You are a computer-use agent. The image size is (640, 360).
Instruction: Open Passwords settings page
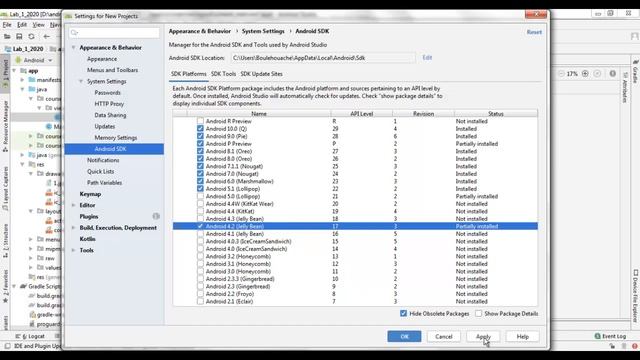pyautogui.click(x=107, y=93)
